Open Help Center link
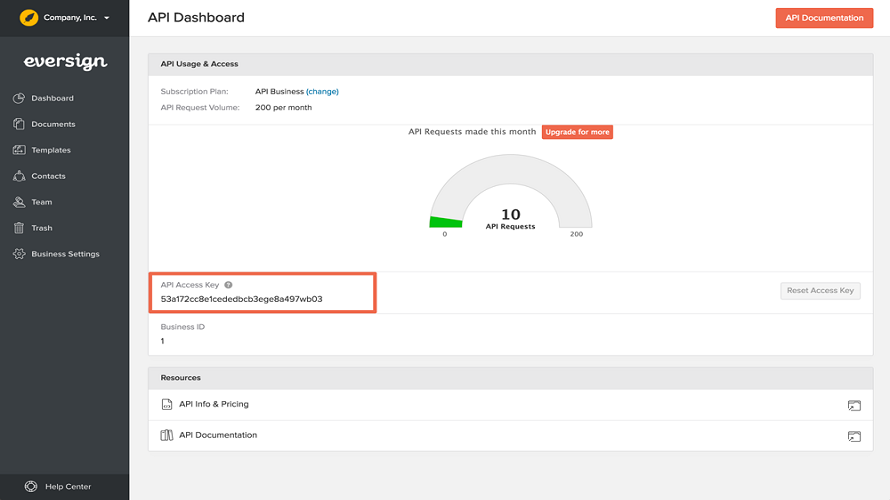This screenshot has width=890, height=500. coord(68,486)
